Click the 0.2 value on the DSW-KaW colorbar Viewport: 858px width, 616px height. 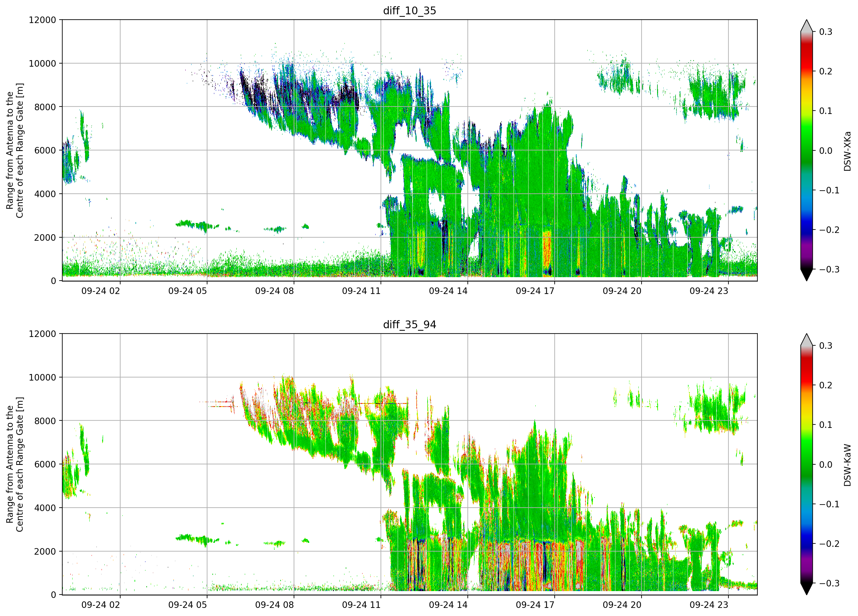pos(826,385)
